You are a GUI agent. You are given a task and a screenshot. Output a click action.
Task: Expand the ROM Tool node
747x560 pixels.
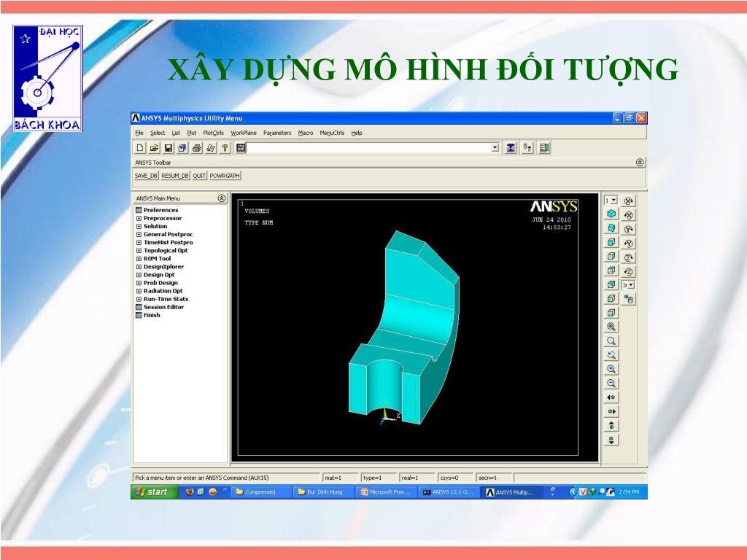[139, 259]
